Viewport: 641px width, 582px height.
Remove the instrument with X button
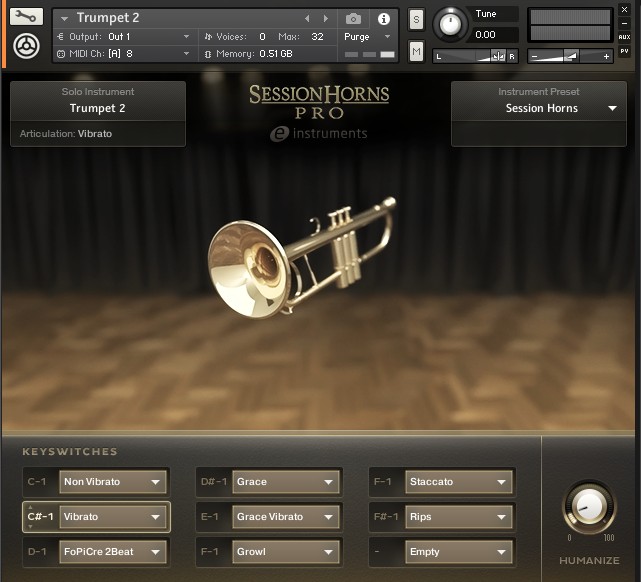tap(624, 9)
